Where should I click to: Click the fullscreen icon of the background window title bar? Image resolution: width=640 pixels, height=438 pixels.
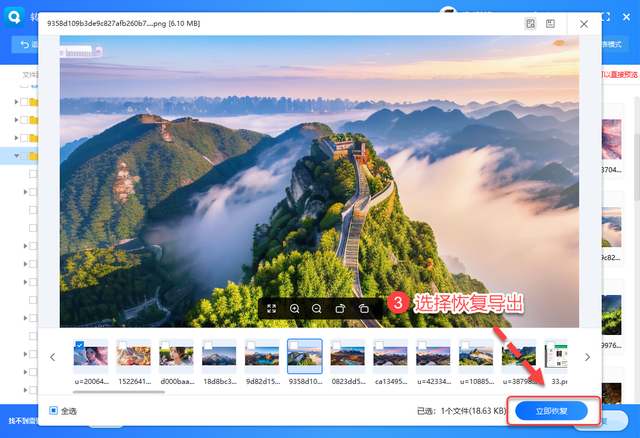click(607, 17)
